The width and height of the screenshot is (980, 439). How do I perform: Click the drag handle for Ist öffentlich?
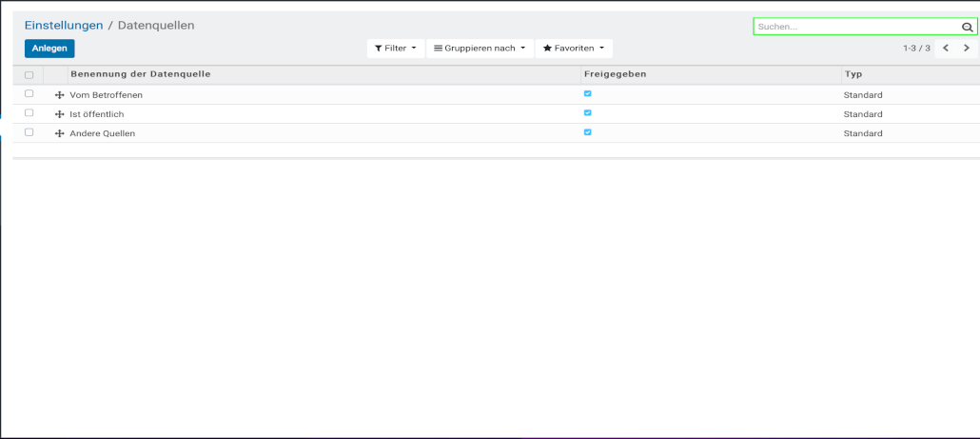60,114
